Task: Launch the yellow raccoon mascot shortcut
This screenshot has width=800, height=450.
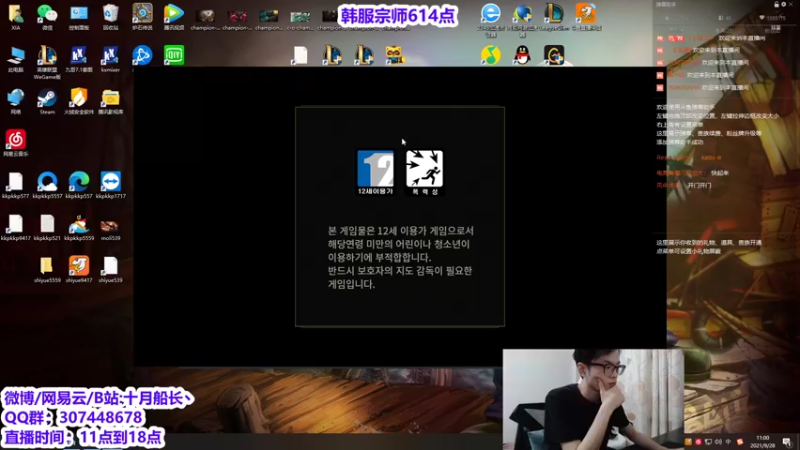Action: point(395,55)
